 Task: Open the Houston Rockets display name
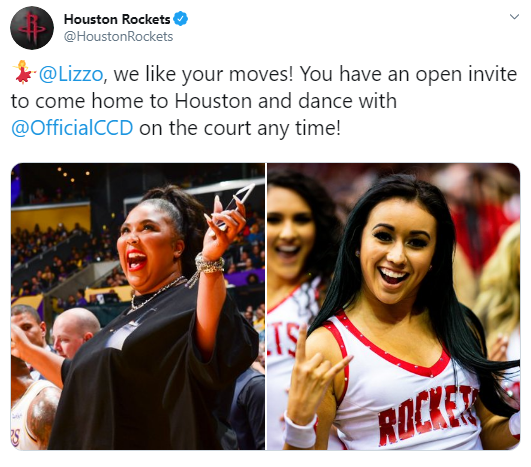117,19
